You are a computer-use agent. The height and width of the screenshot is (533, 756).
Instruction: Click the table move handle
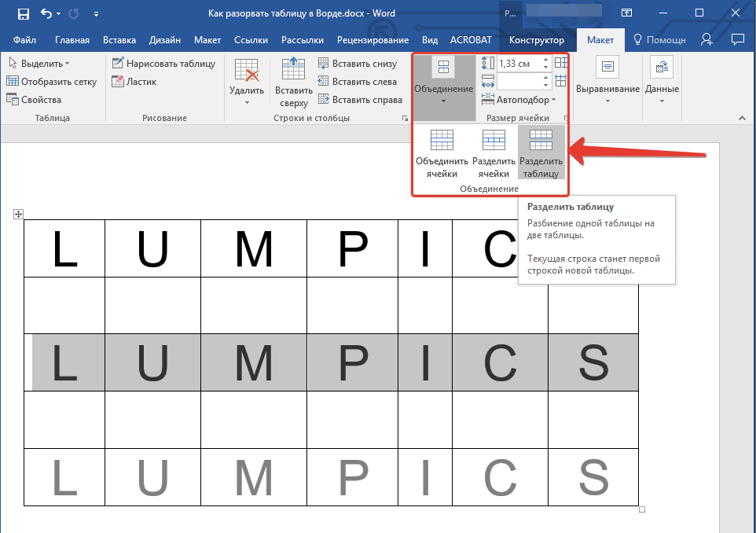pyautogui.click(x=18, y=214)
